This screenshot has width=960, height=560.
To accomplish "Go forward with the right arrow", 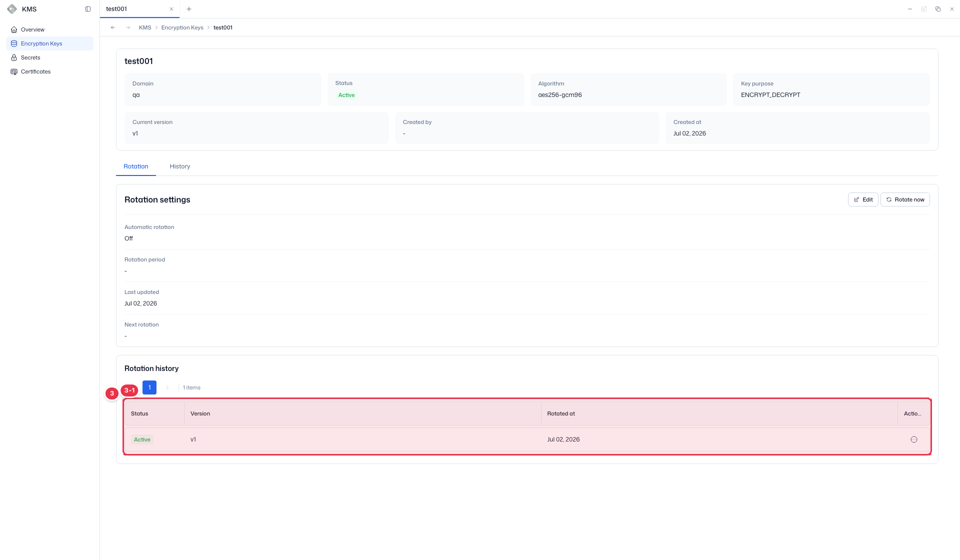I will (x=128, y=27).
